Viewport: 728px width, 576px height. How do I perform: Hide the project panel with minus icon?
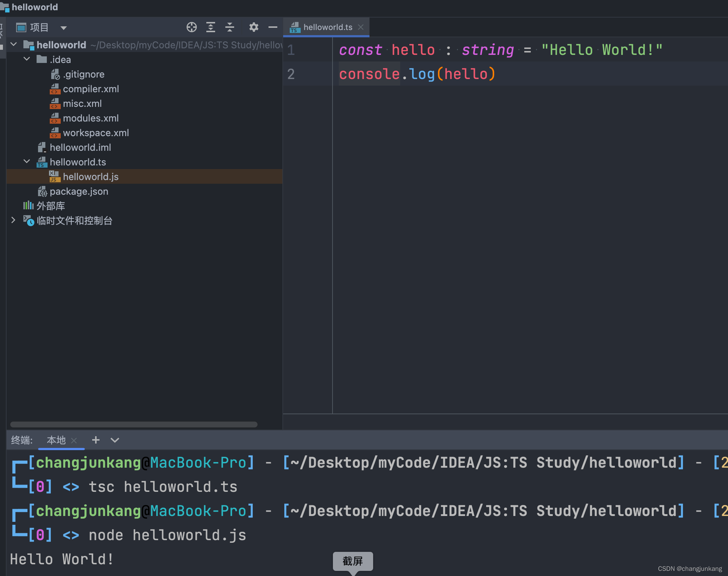pos(273,27)
